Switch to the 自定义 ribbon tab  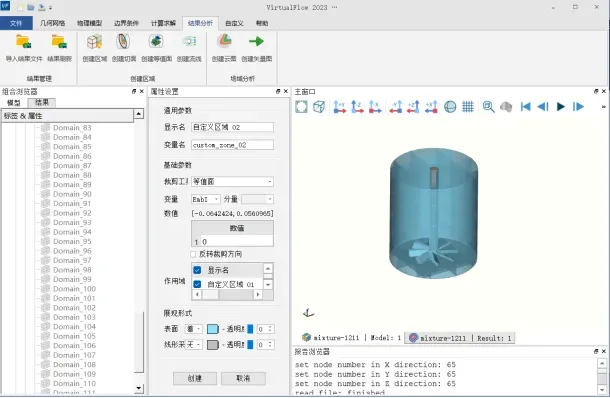point(234,23)
